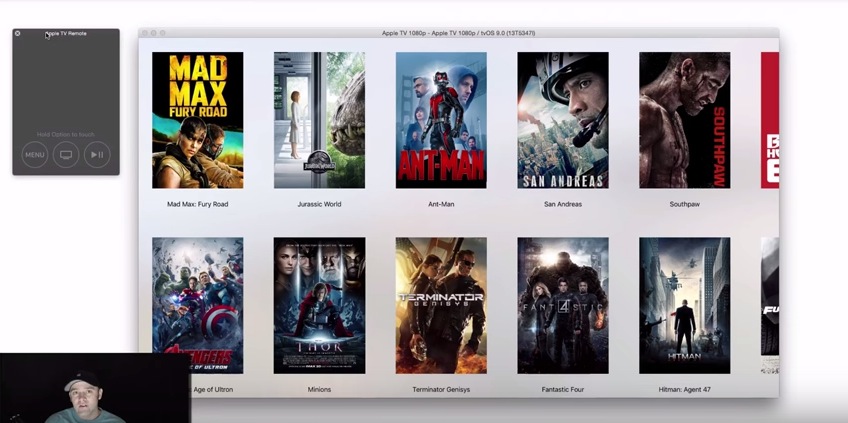Click the 'Fantastic Four' title text
The height and width of the screenshot is (423, 848).
point(562,389)
